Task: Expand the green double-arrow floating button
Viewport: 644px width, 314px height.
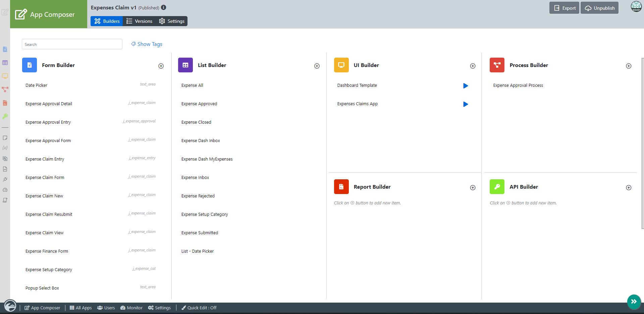Action: [x=634, y=302]
